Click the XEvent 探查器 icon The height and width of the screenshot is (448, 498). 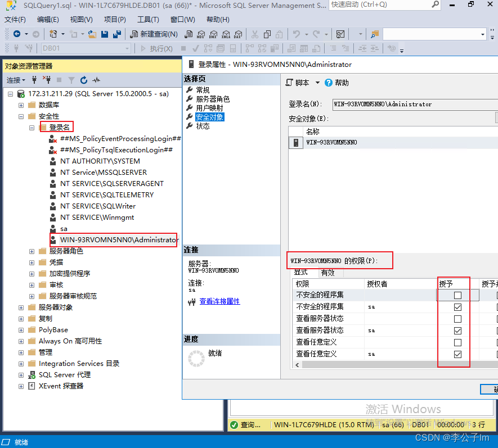(x=32, y=386)
